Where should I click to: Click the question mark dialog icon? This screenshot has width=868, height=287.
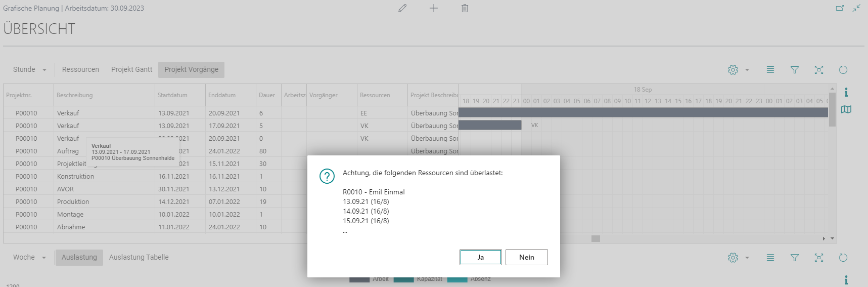pyautogui.click(x=327, y=176)
